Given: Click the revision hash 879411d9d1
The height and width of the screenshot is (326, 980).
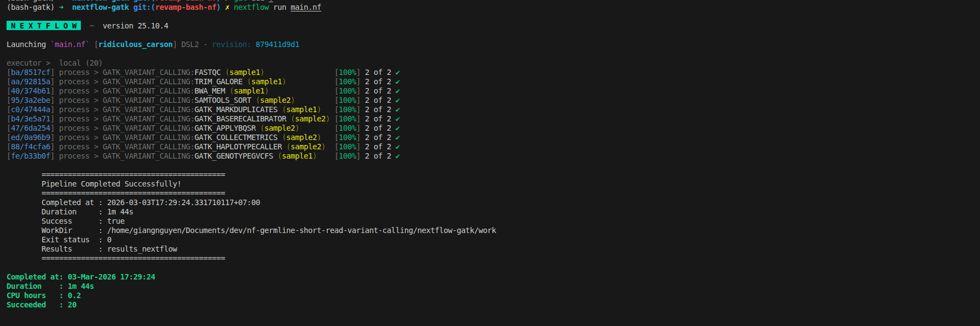Looking at the screenshot, I should [x=278, y=44].
